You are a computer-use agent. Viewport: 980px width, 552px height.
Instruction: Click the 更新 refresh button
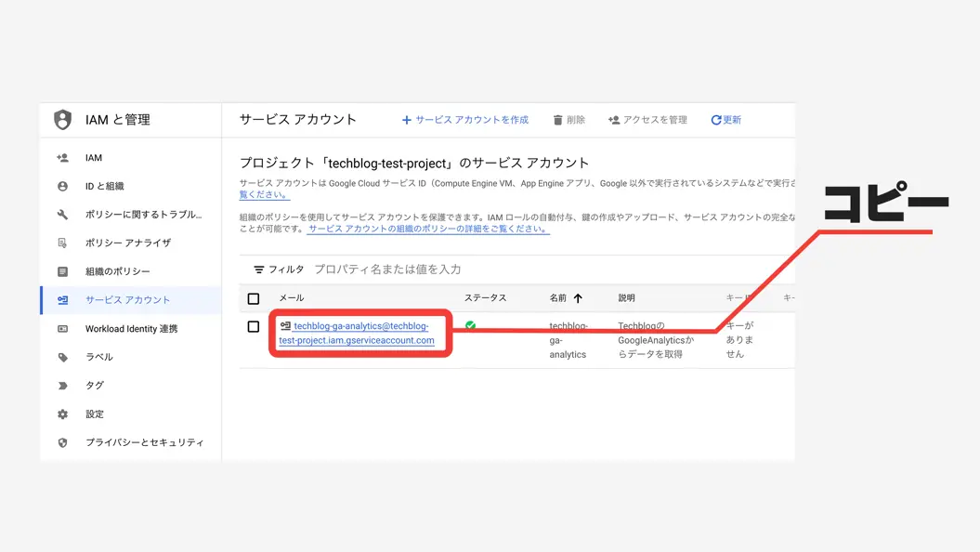click(x=725, y=120)
